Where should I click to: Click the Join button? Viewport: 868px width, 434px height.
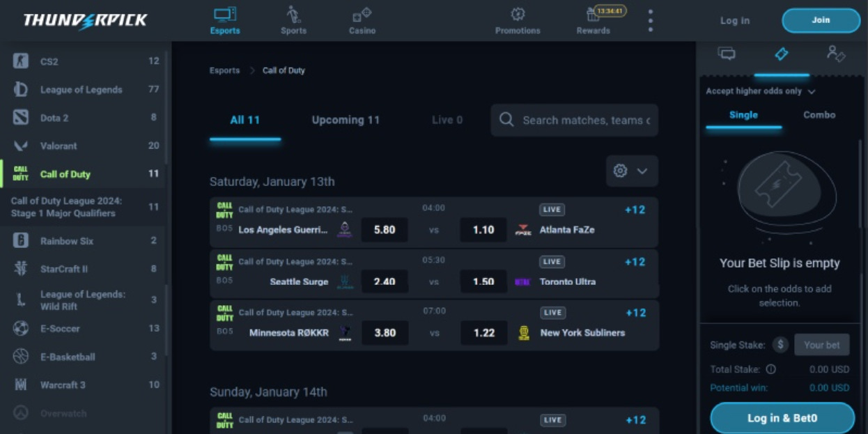tap(821, 20)
